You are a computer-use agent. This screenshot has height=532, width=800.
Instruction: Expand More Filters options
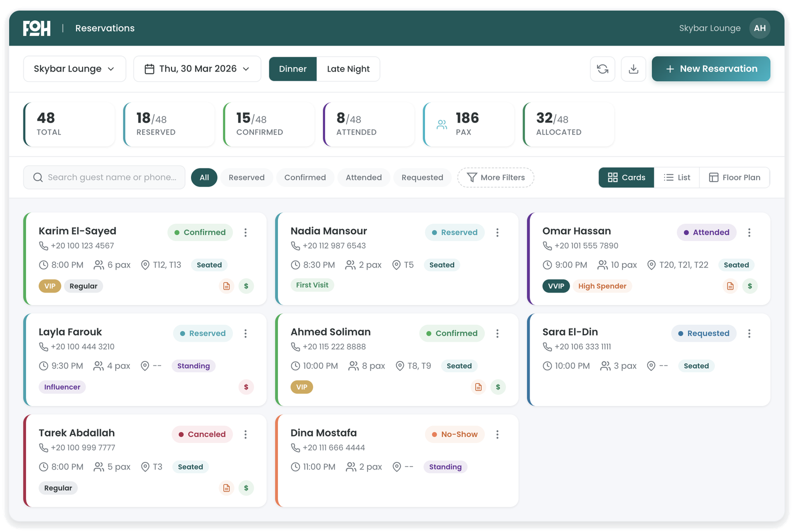[495, 177]
